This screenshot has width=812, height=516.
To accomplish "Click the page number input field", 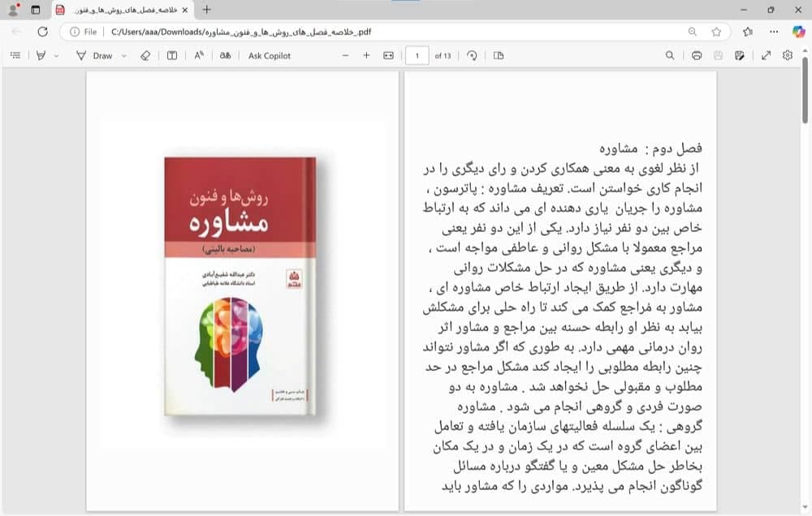I will click(417, 56).
